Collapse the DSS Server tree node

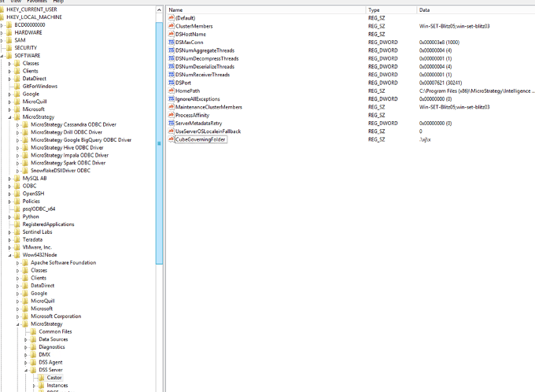(x=26, y=370)
